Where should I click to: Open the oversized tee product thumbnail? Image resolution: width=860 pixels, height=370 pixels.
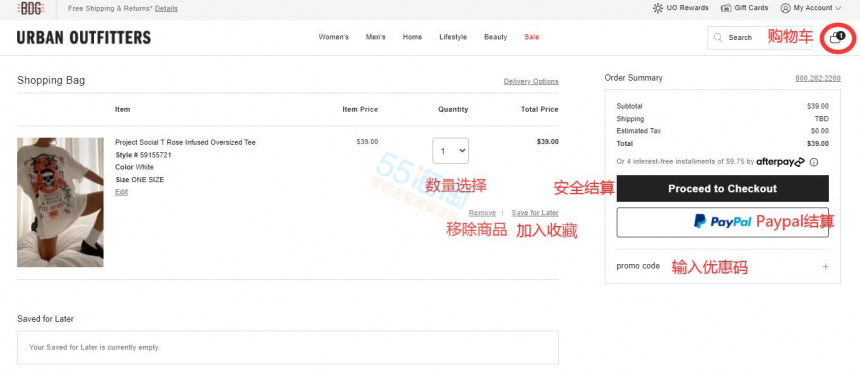point(60,202)
